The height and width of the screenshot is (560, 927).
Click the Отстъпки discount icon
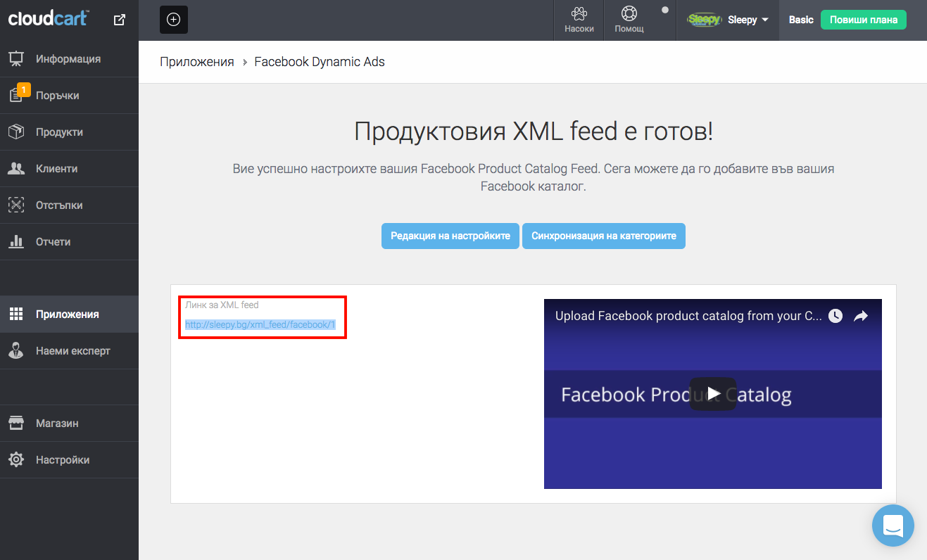pyautogui.click(x=16, y=205)
